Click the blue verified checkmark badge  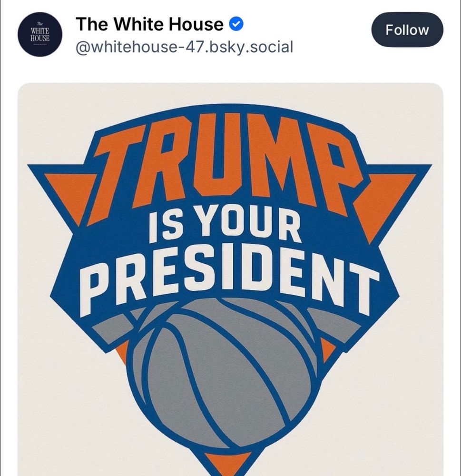[236, 24]
